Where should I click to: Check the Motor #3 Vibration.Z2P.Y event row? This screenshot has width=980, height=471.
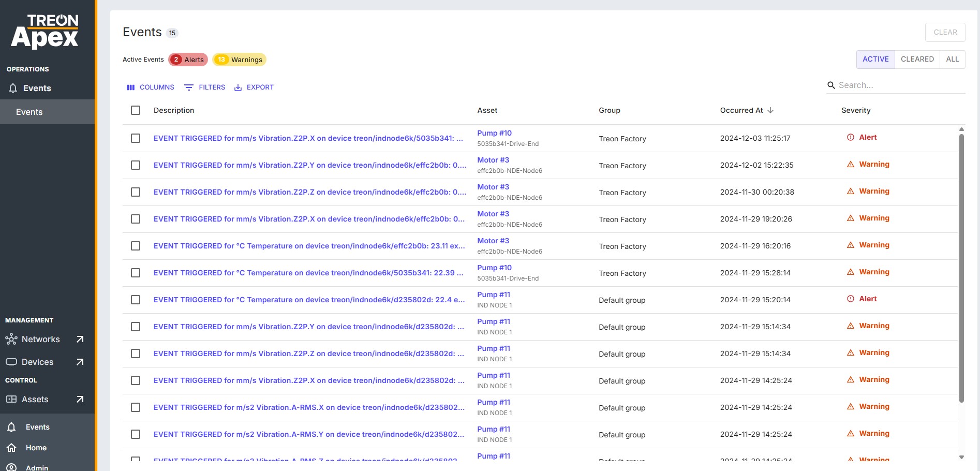136,165
